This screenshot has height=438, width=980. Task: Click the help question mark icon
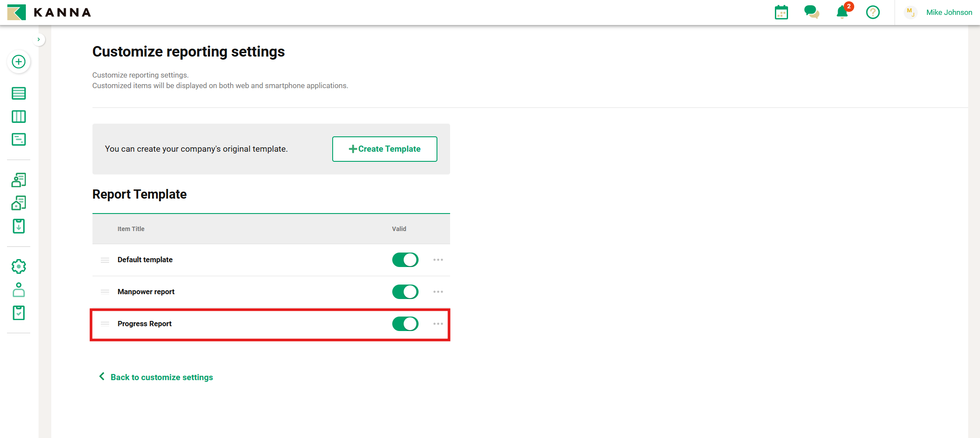click(x=873, y=12)
